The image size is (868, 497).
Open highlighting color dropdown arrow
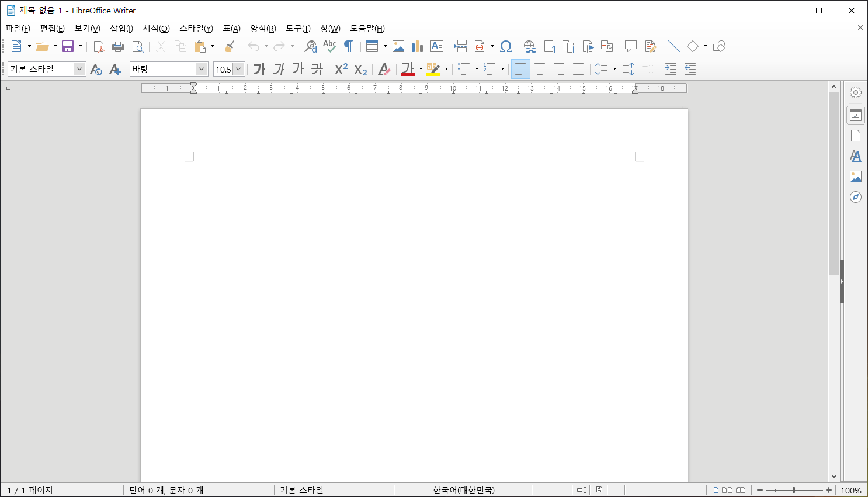coord(446,69)
